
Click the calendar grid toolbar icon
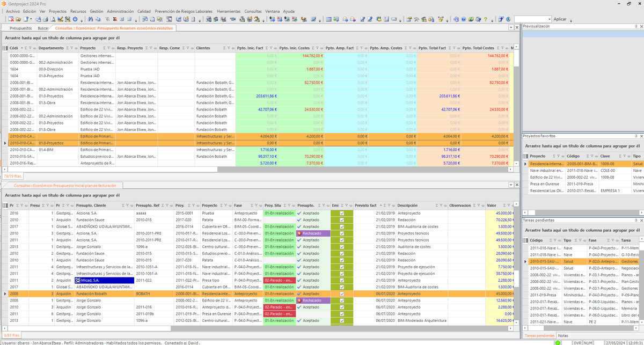point(328,19)
